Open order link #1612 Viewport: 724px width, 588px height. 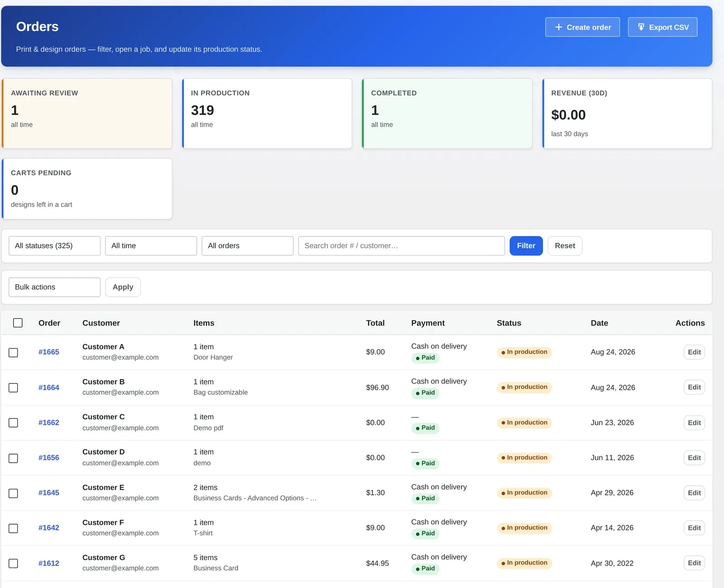49,563
